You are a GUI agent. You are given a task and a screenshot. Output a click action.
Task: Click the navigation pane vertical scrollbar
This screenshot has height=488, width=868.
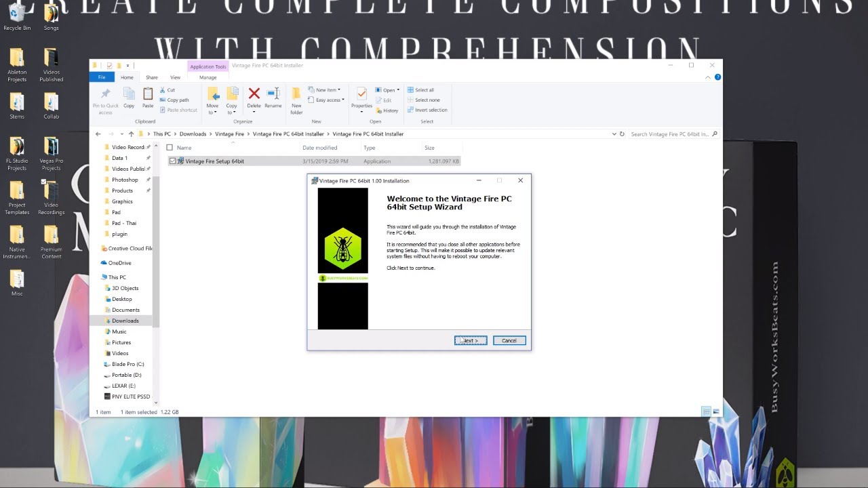click(x=156, y=251)
